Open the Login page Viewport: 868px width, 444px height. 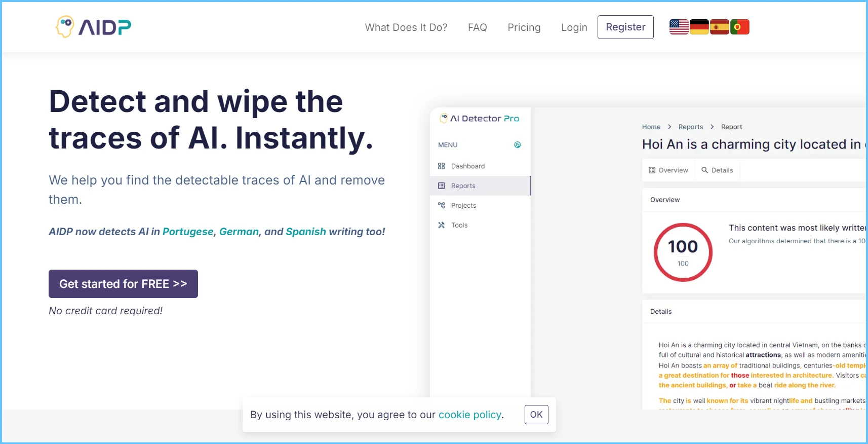[x=574, y=27]
